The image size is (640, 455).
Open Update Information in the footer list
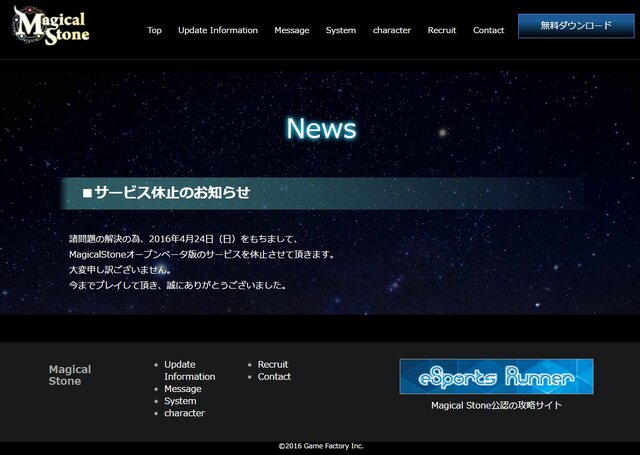pyautogui.click(x=189, y=371)
